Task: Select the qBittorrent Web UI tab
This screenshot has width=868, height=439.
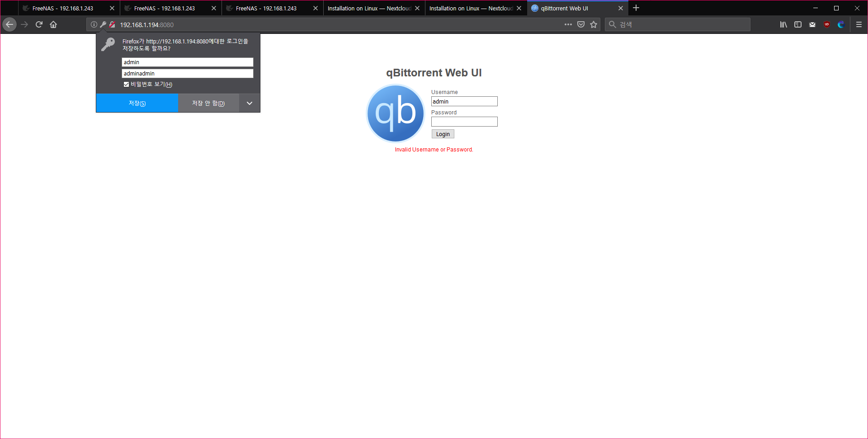Action: tap(578, 8)
